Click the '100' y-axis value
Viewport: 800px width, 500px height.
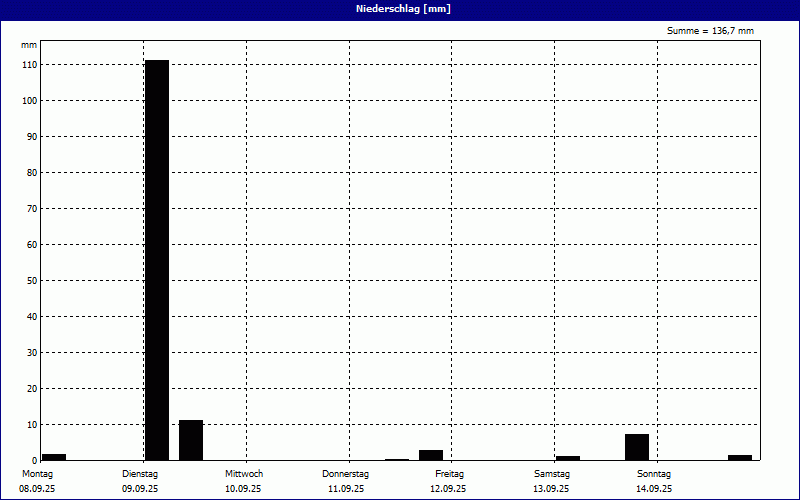click(x=30, y=101)
